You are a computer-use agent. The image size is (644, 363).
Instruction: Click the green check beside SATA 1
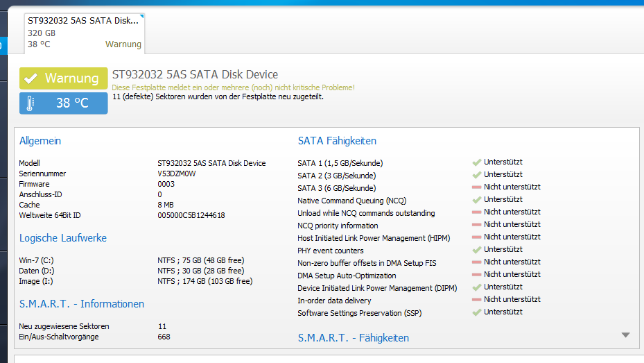[476, 163]
